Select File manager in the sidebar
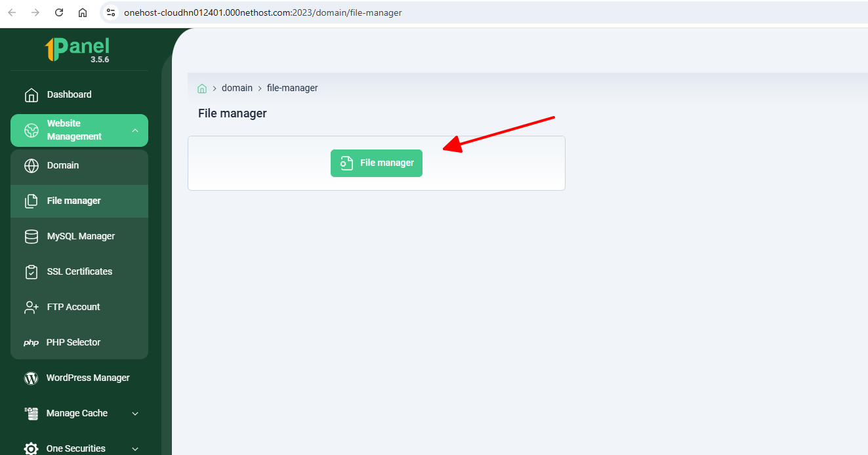The width and height of the screenshot is (868, 455). [x=79, y=201]
